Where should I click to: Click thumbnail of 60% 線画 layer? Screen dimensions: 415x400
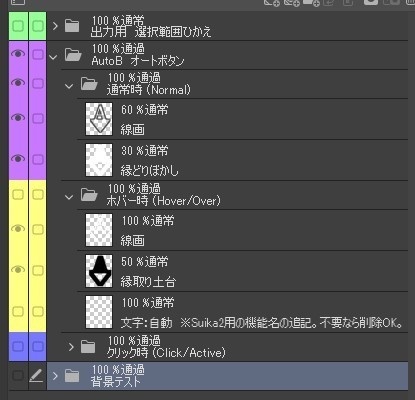click(x=99, y=119)
